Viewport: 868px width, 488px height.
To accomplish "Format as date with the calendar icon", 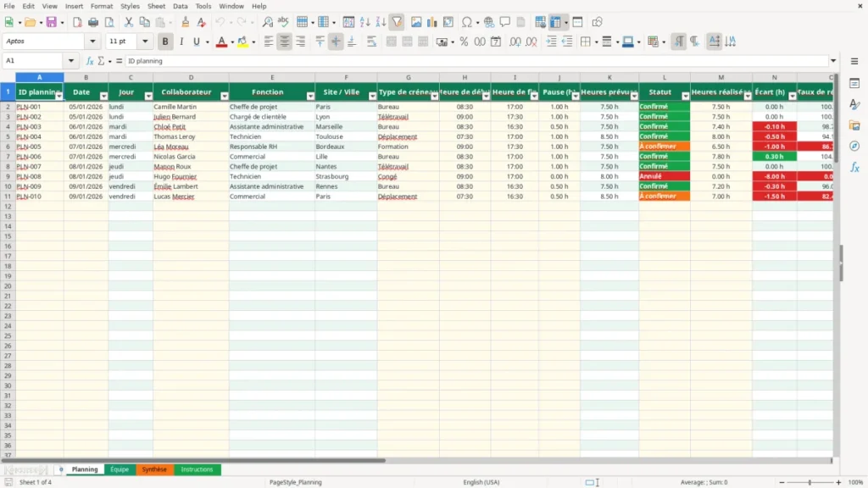I will tap(496, 42).
